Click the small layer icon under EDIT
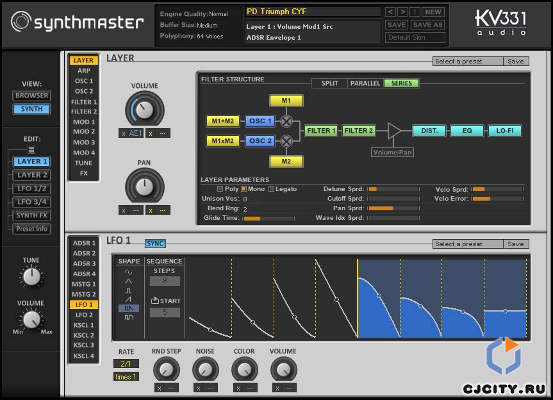553x400 pixels. pos(31,150)
